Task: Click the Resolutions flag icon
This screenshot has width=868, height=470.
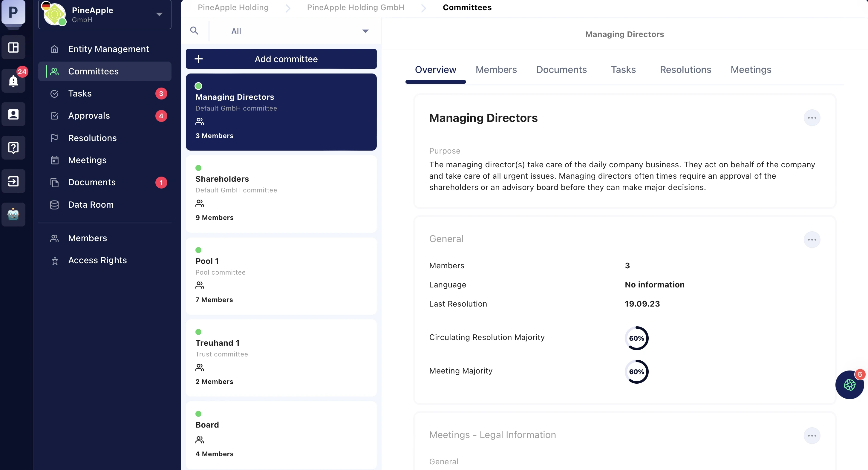Action: coord(54,138)
